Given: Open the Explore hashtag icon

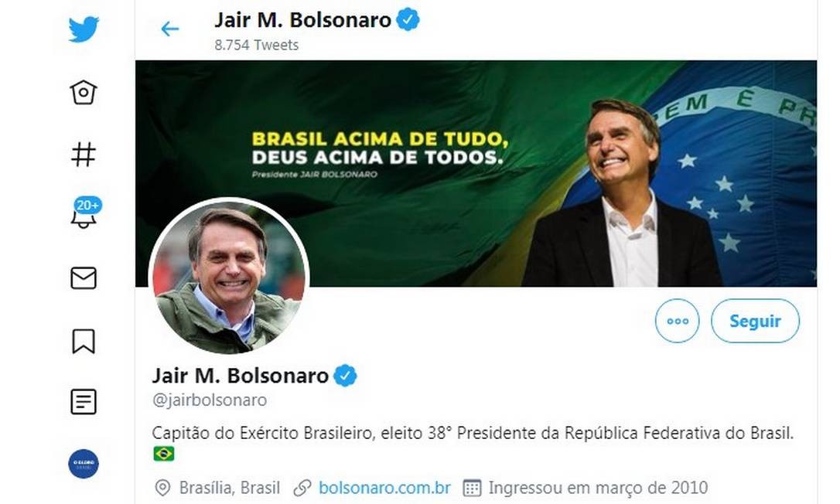Looking at the screenshot, I should (x=84, y=155).
